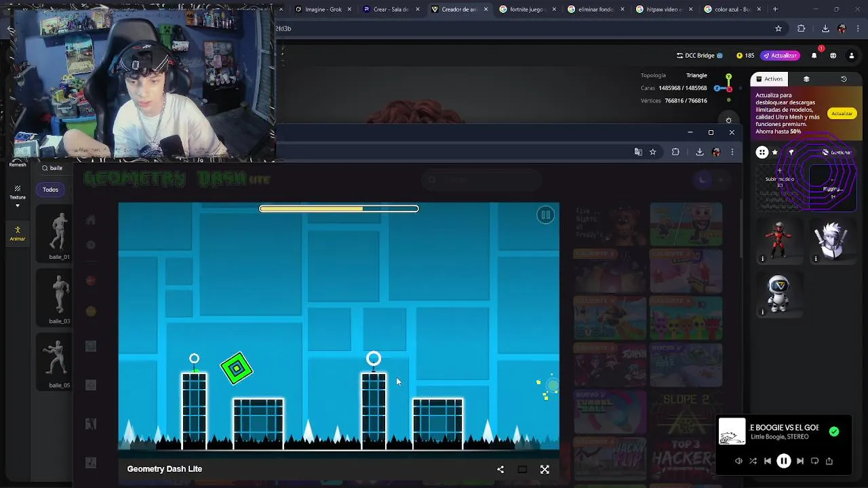This screenshot has width=868, height=488.
Task: Open the Textura tool in sidebar
Action: pos(18,193)
